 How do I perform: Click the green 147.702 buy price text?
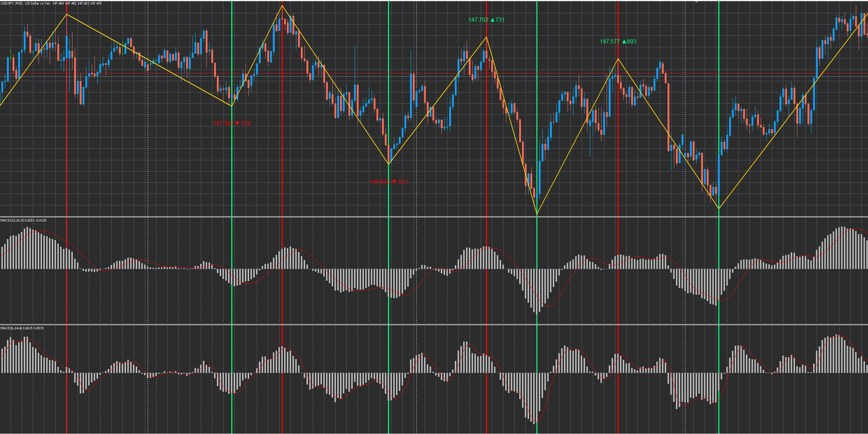point(478,20)
